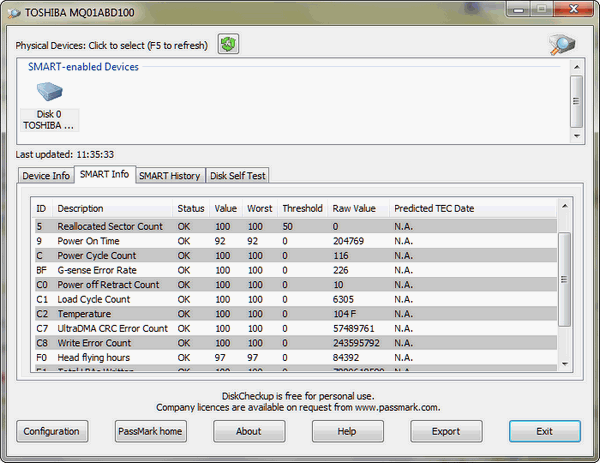The image size is (600, 463).
Task: Click the Predicted TEC Date column header
Action: coord(473,209)
